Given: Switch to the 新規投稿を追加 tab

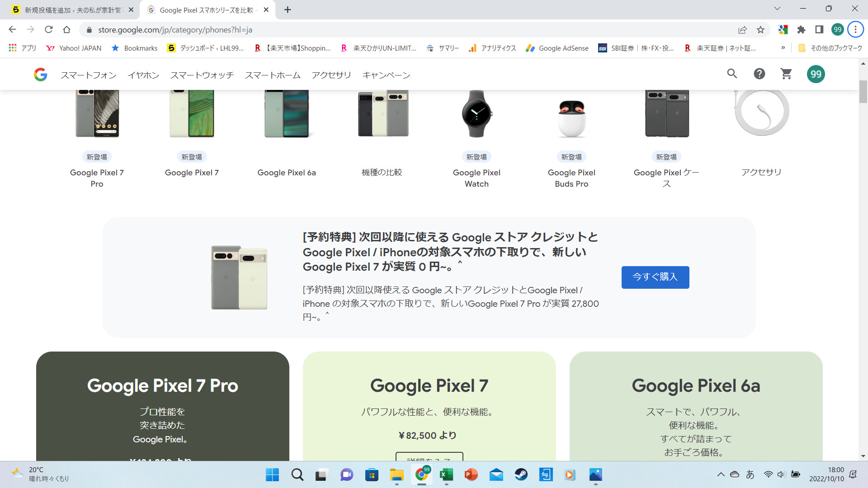Looking at the screenshot, I should (x=73, y=10).
